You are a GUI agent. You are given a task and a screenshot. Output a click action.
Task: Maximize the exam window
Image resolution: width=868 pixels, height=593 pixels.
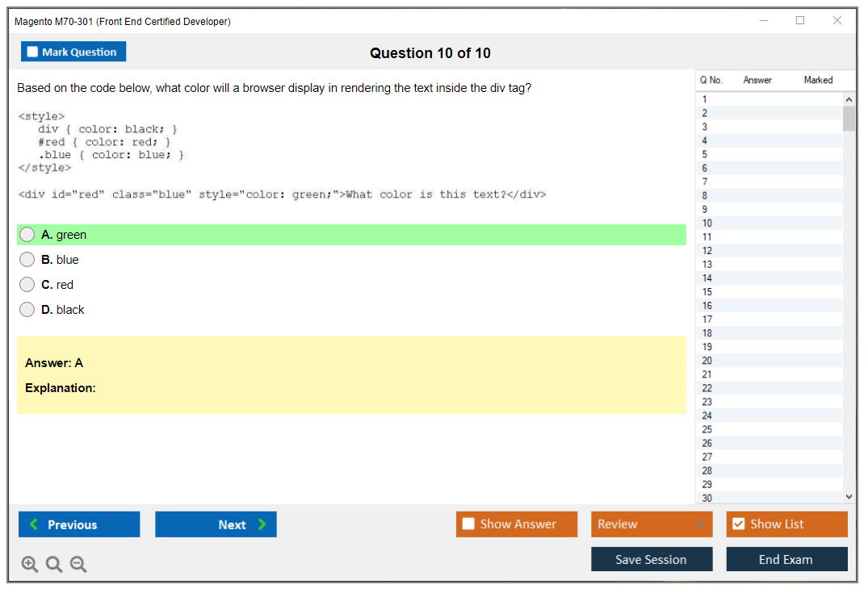coord(800,21)
